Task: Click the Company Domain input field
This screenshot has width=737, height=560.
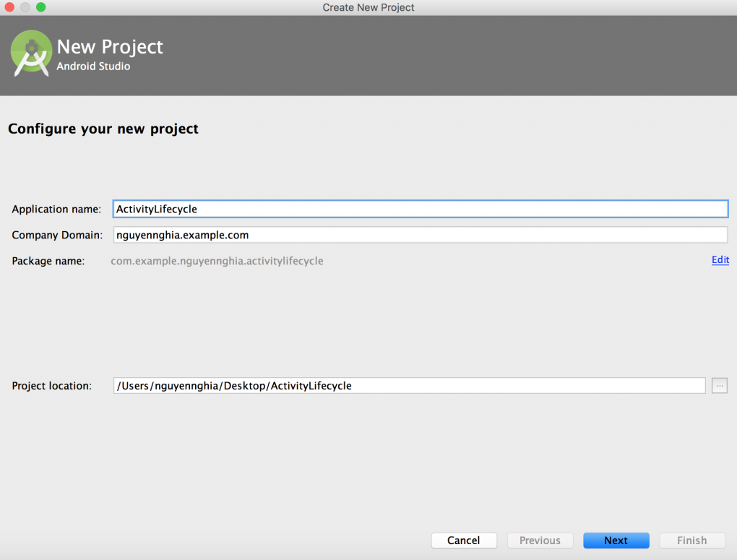Action: [421, 235]
